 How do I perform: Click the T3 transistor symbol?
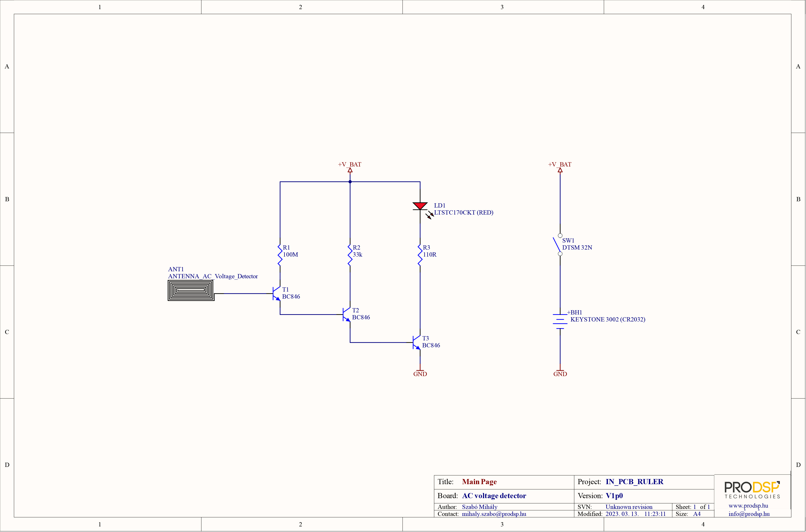[x=417, y=342]
